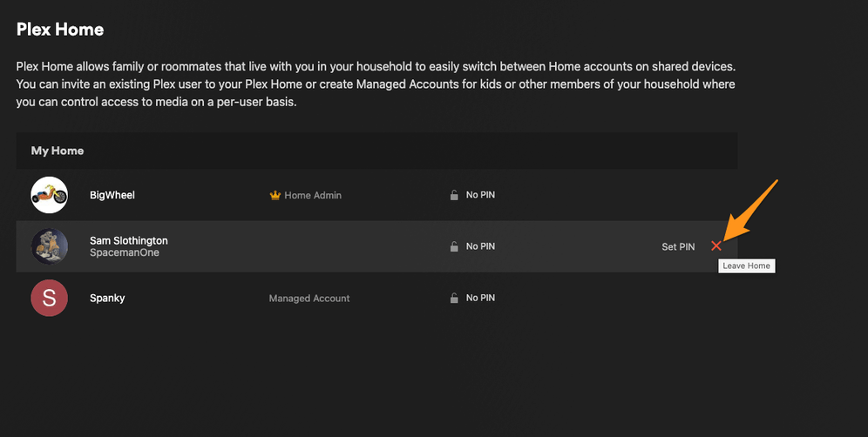Image resolution: width=868 pixels, height=437 pixels.
Task: Click the No PIN status for Sam Slothington
Action: (x=480, y=246)
